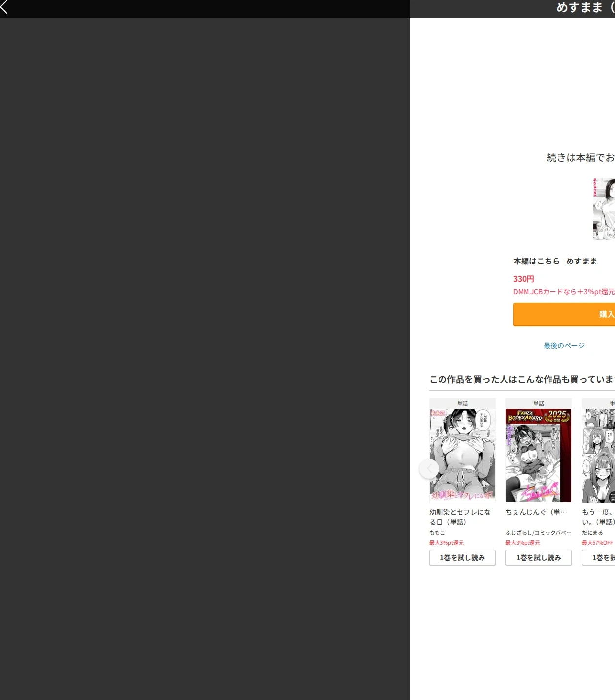Click the carousel previous arrow button
The height and width of the screenshot is (700, 615).
pyautogui.click(x=429, y=469)
